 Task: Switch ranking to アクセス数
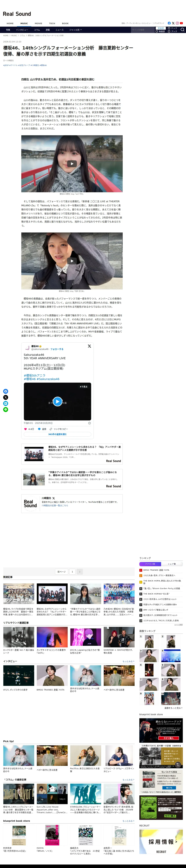click(x=150, y=564)
